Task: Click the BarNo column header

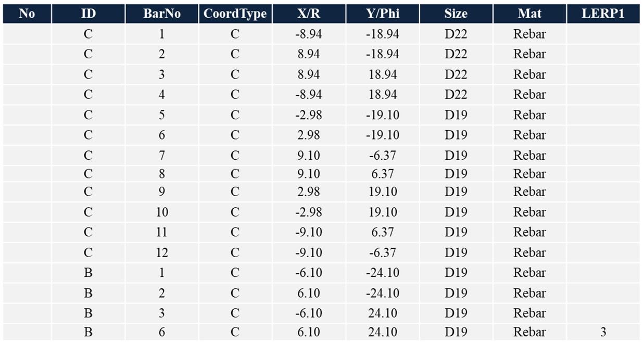Action: [x=161, y=14]
